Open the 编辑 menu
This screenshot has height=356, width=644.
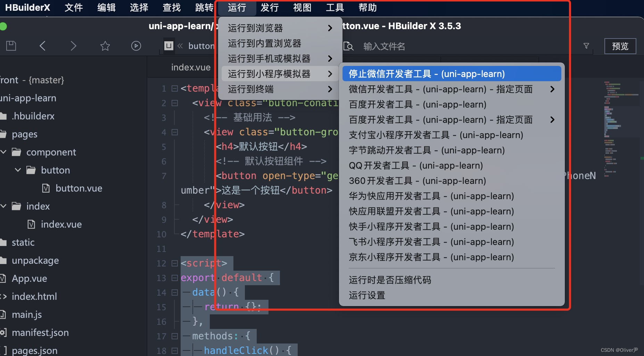106,8
